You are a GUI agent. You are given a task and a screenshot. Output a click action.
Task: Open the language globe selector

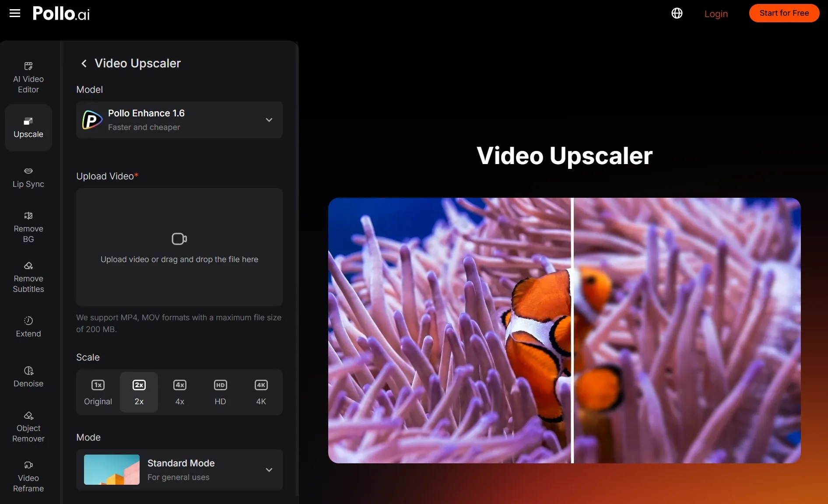click(x=677, y=13)
